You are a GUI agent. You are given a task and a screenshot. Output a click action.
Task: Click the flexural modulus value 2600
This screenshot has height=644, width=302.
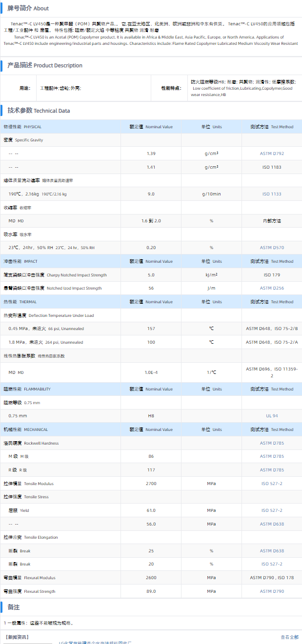coord(151,578)
